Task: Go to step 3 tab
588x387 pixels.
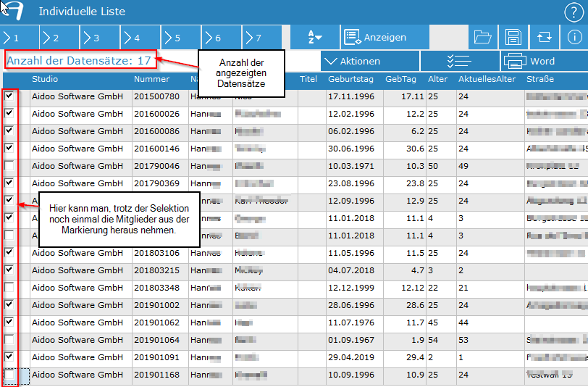Action: tap(100, 38)
